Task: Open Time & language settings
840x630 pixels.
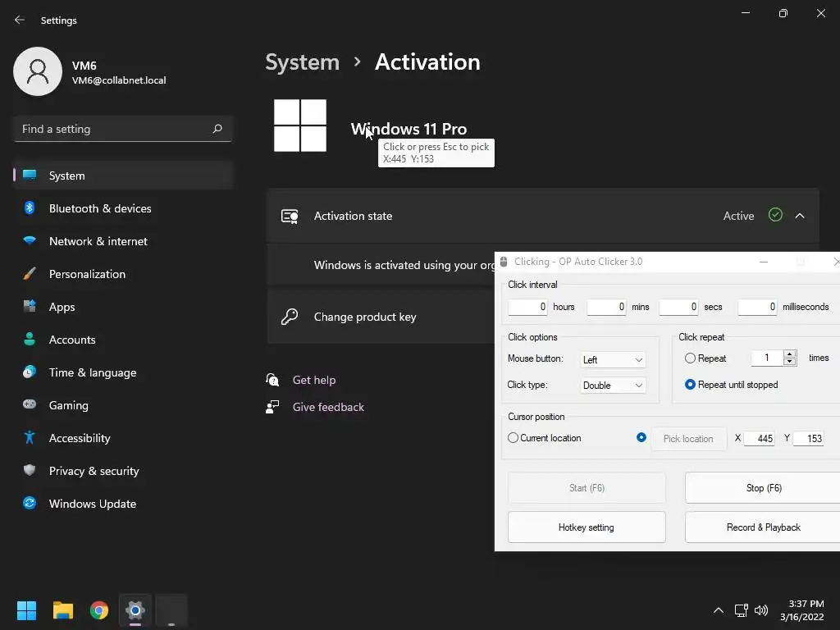Action: [x=123, y=372]
